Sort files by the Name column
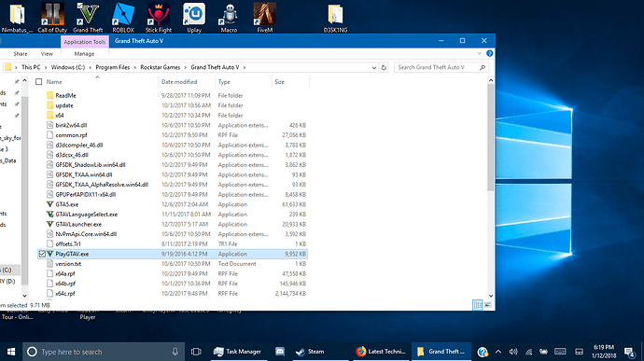The width and height of the screenshot is (644, 361). (54, 82)
